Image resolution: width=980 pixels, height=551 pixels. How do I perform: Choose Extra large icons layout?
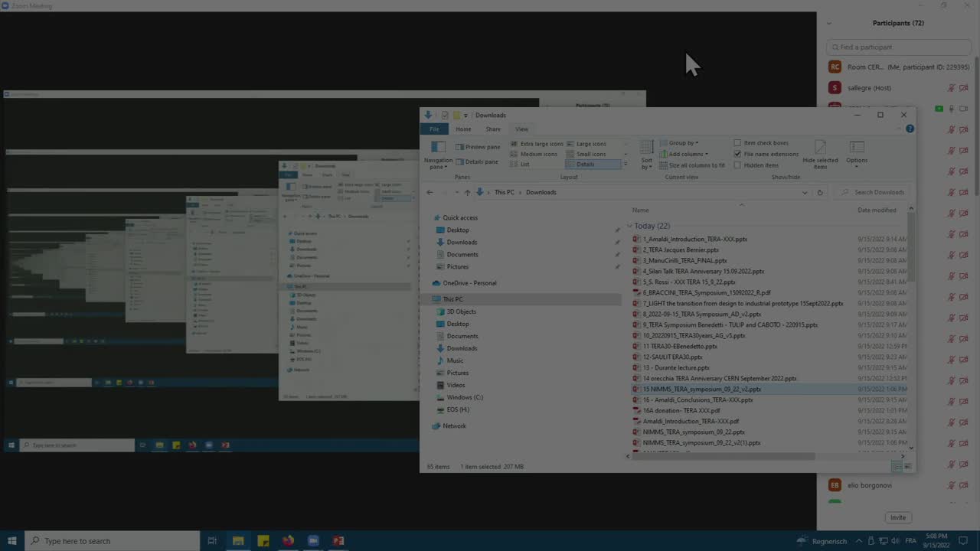[536, 144]
